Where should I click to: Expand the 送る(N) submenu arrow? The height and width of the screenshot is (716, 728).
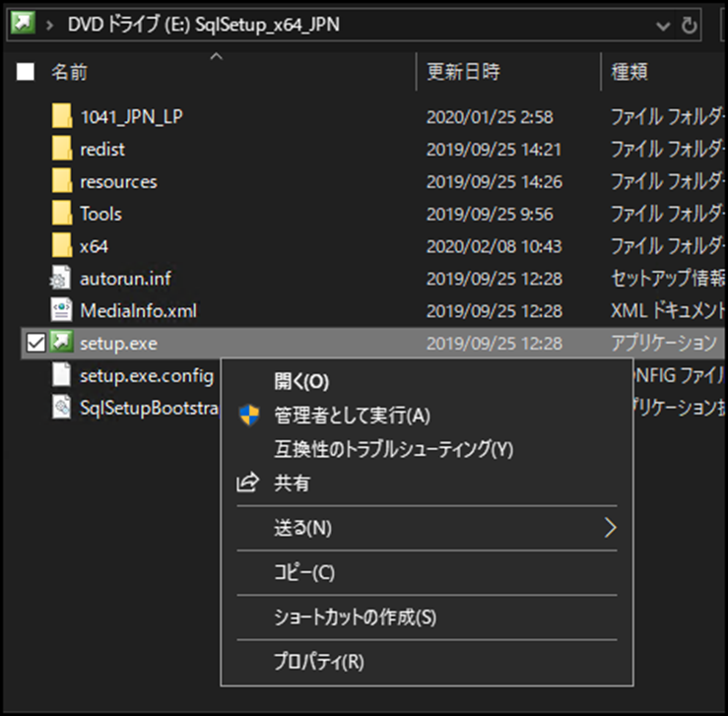point(610,528)
